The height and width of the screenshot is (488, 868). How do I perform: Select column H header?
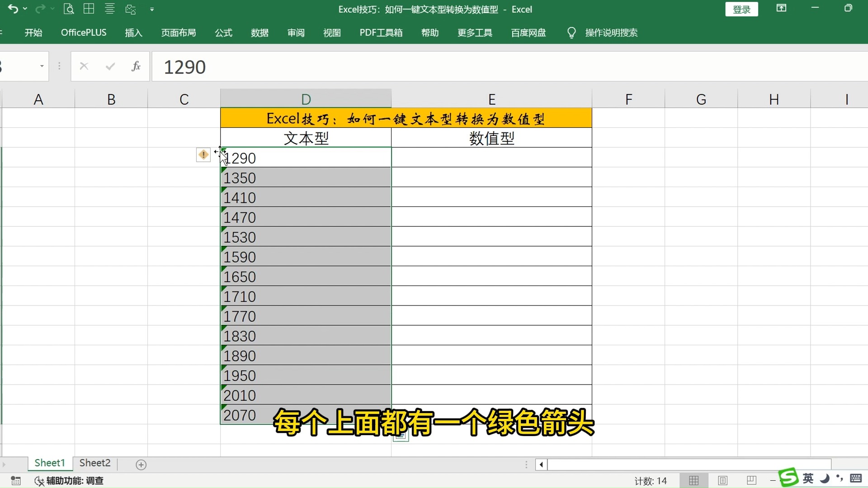[x=774, y=99]
